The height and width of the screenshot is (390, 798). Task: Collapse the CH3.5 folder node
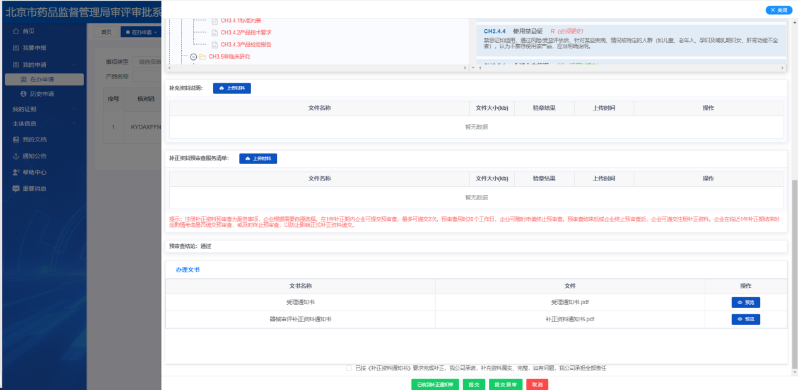(x=193, y=57)
